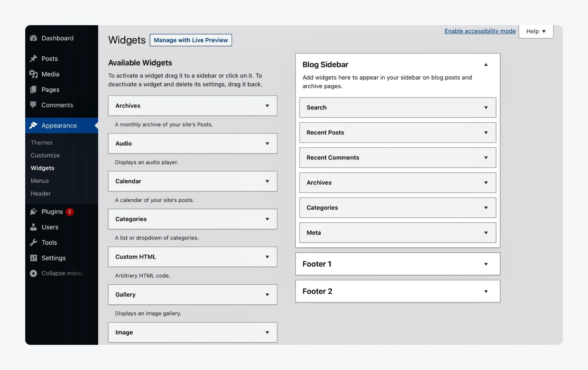Expand the Custom HTML available widget
The width and height of the screenshot is (588, 370).
[267, 257]
